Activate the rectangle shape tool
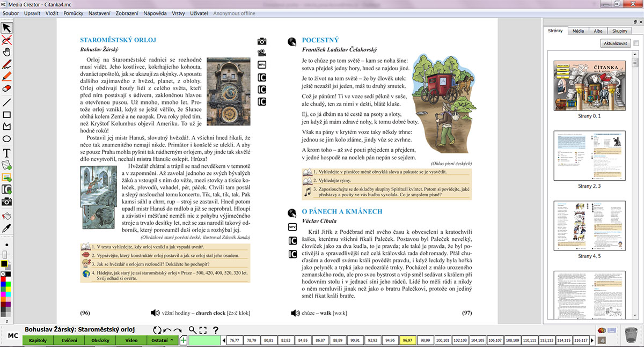Screen dimensions: 644x347 click(x=7, y=114)
